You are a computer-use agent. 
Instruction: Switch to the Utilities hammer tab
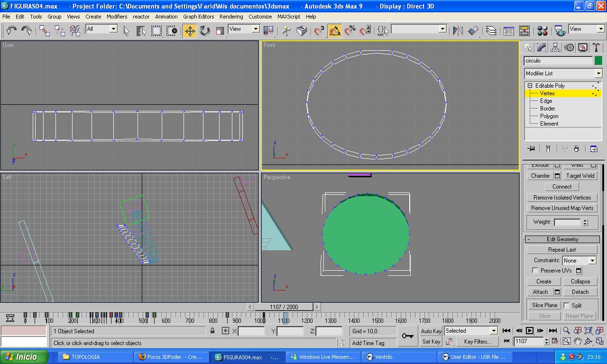point(597,47)
